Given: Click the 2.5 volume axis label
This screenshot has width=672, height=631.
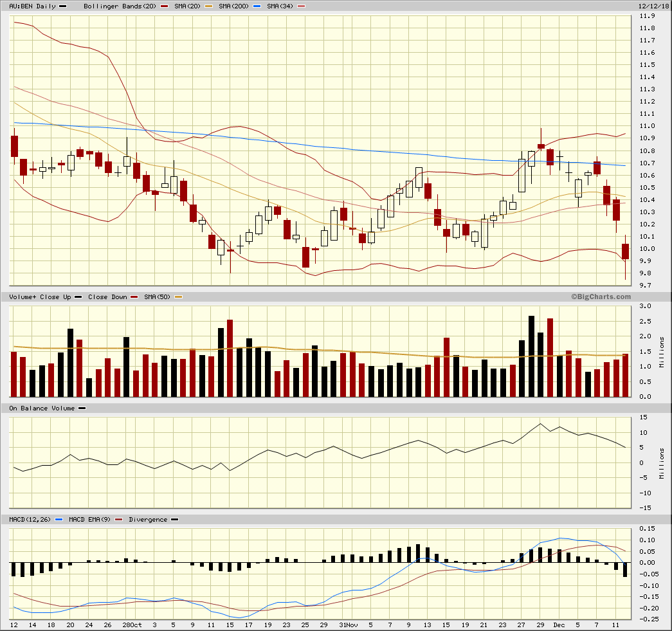Looking at the screenshot, I should click(x=646, y=321).
